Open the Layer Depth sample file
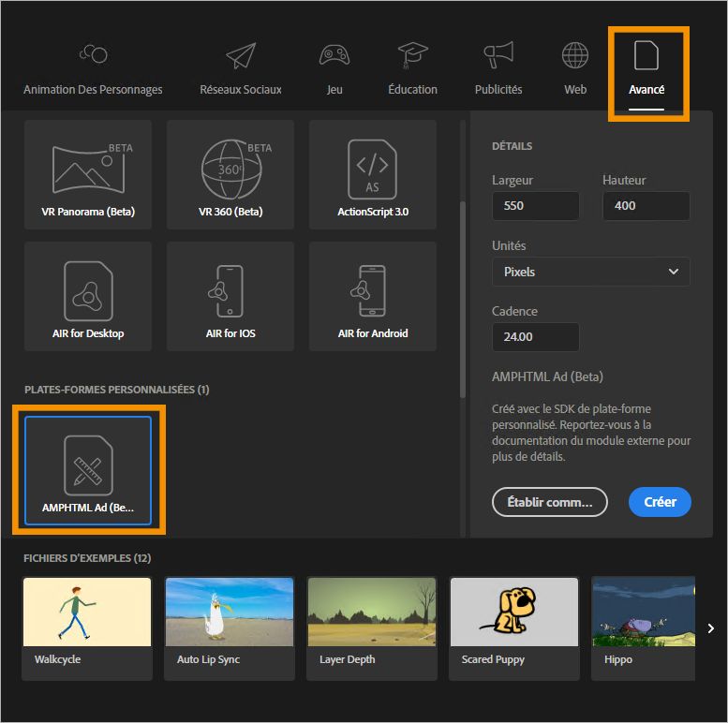Viewport: 728px width, 723px height. (x=372, y=628)
